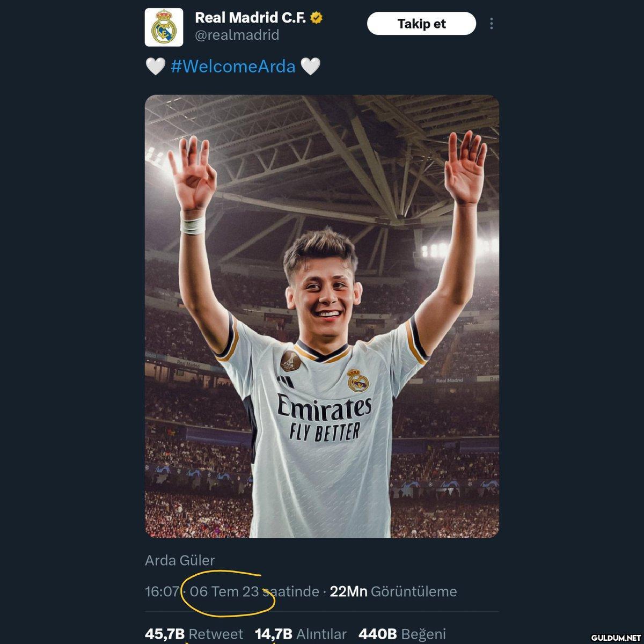
Task: Click the white heart emoji after the hashtag
Action: click(x=310, y=67)
